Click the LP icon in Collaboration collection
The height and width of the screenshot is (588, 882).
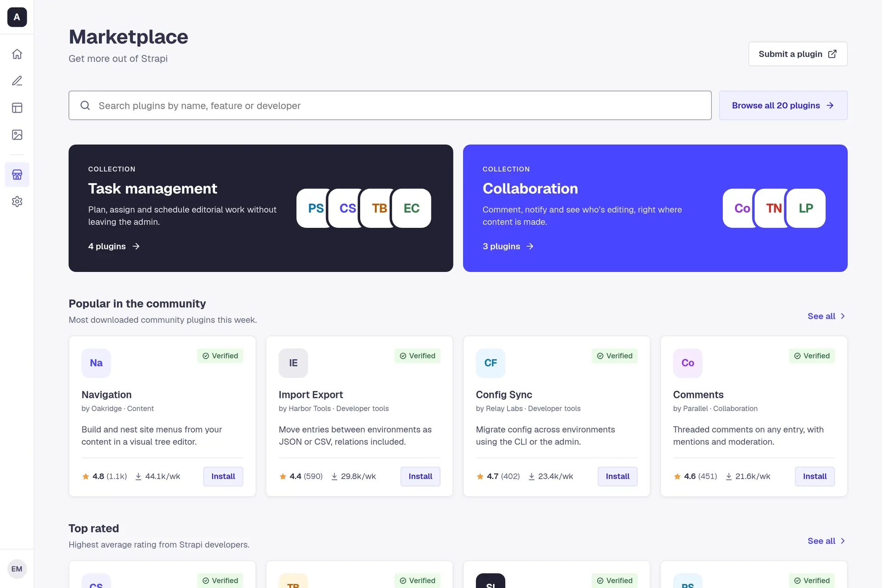pyautogui.click(x=806, y=208)
